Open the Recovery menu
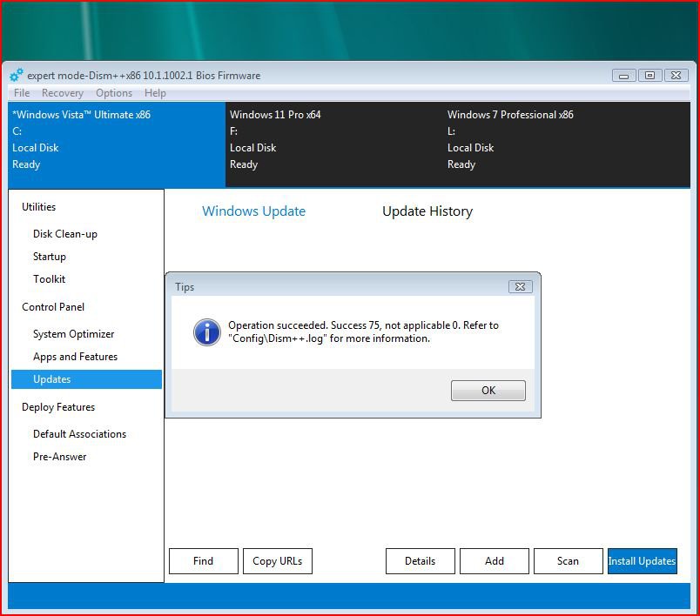 pos(63,93)
